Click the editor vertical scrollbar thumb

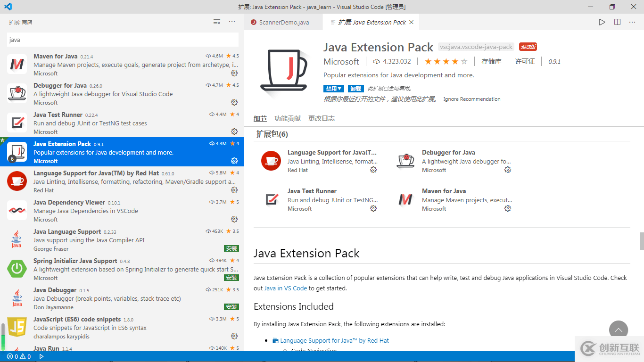(641, 241)
